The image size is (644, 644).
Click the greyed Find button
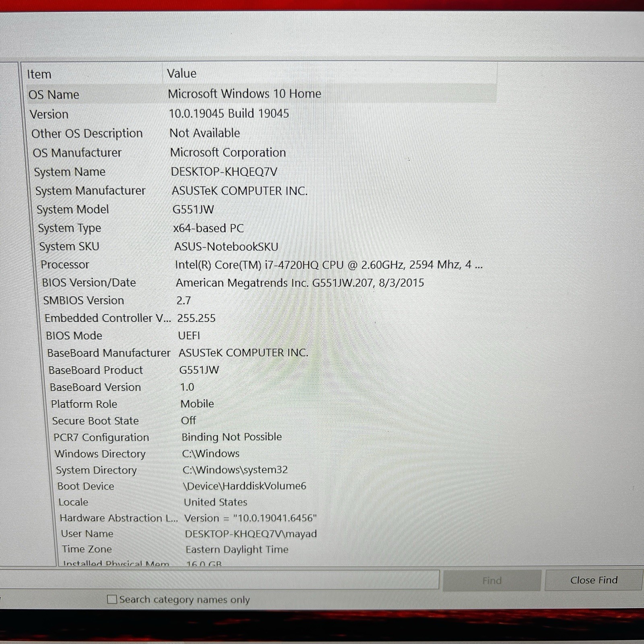[x=492, y=580]
